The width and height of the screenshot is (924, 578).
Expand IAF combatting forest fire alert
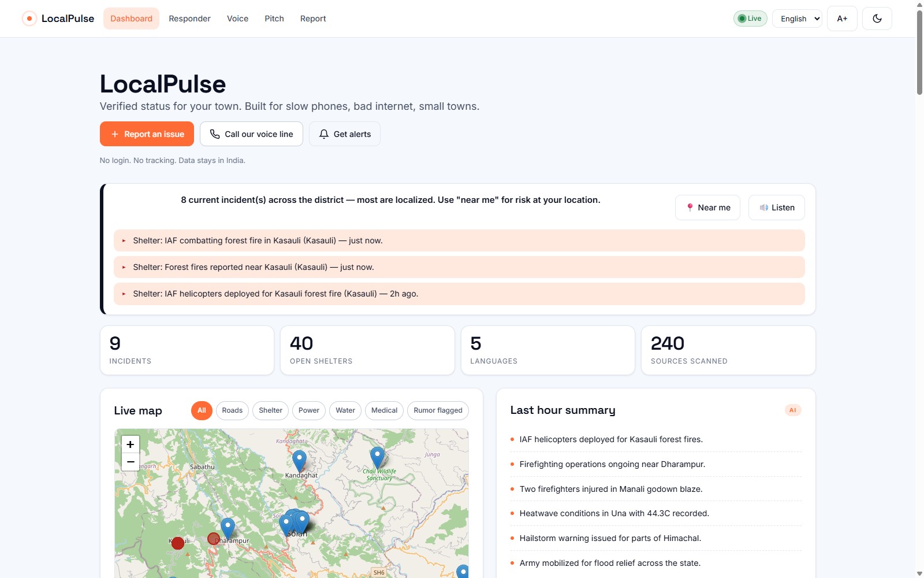[x=459, y=240]
